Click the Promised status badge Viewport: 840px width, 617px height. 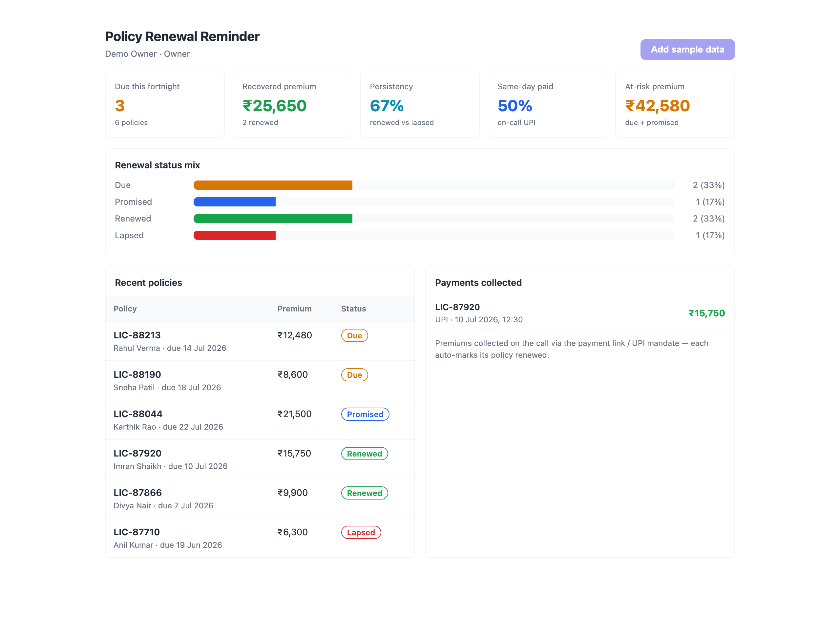tap(365, 414)
